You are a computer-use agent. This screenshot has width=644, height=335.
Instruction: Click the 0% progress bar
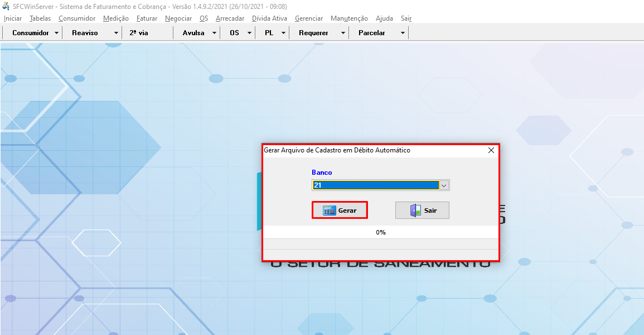pyautogui.click(x=380, y=232)
